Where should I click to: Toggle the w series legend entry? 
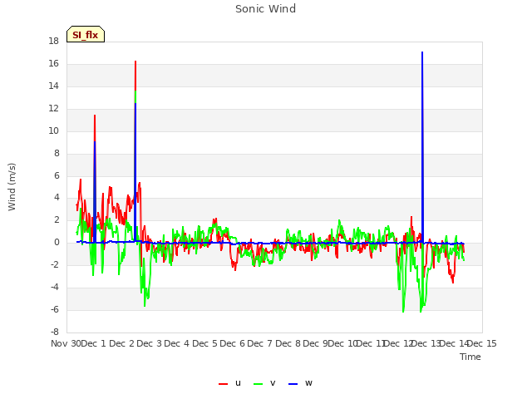(300, 383)
